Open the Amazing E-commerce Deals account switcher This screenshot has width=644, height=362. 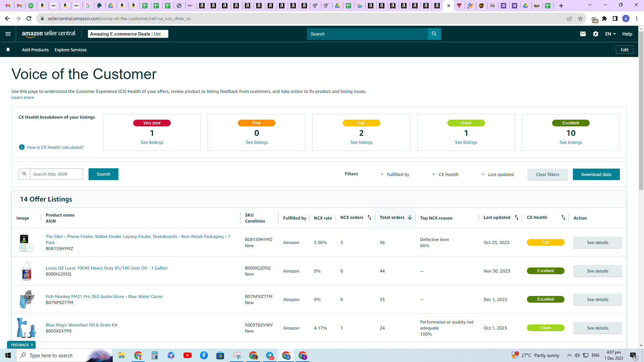pos(128,34)
